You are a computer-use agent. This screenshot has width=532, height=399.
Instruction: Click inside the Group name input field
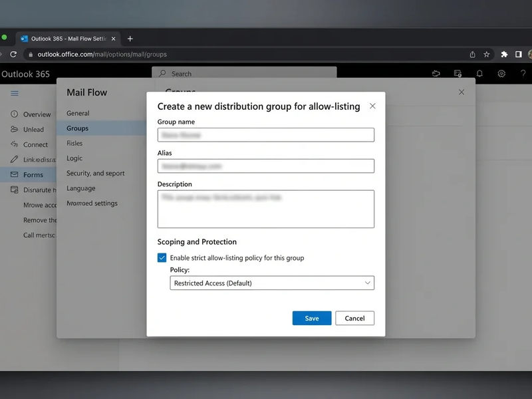pyautogui.click(x=265, y=134)
